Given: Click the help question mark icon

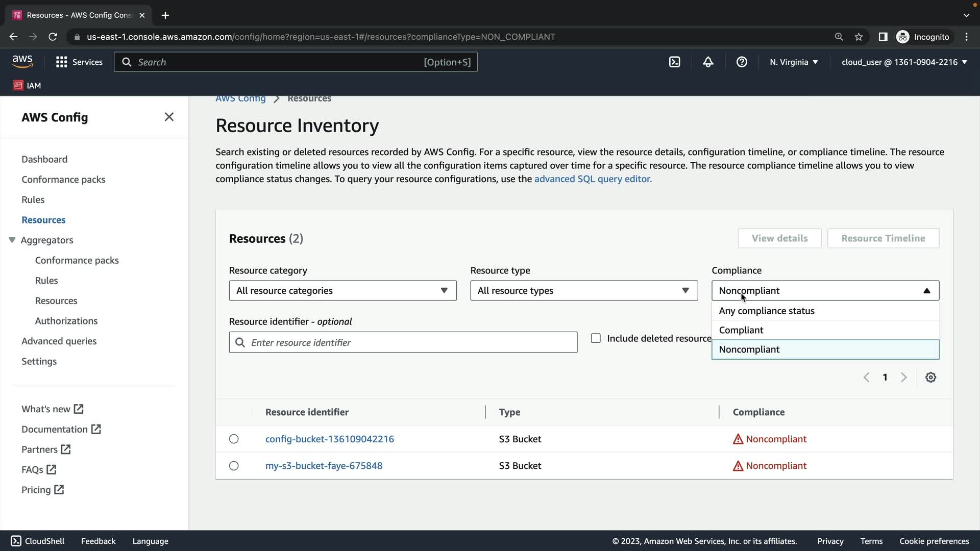Looking at the screenshot, I should click(x=742, y=62).
